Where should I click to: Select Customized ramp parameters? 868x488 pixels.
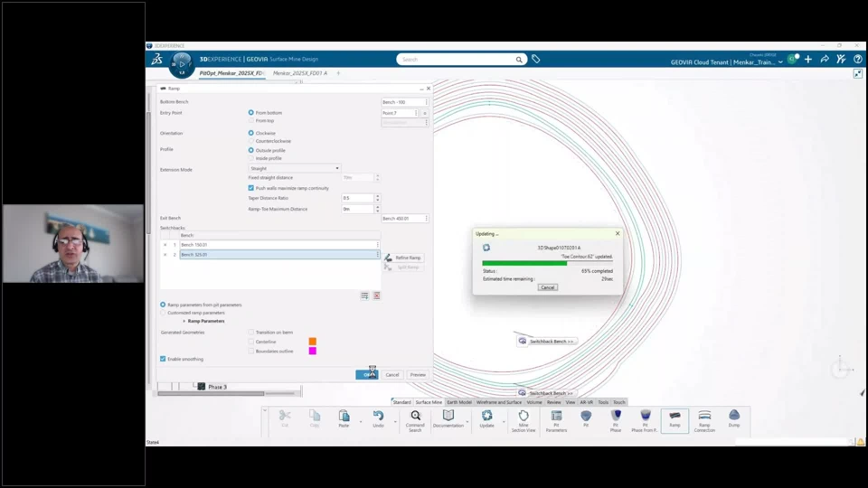[x=163, y=313]
